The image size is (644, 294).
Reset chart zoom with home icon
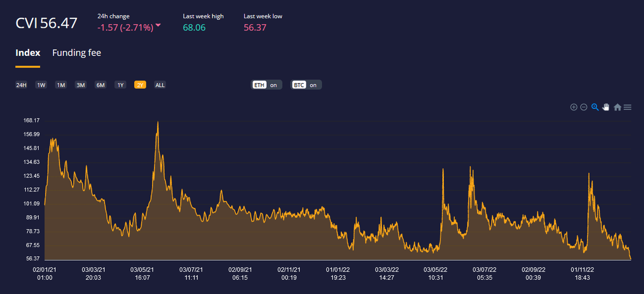coord(617,107)
